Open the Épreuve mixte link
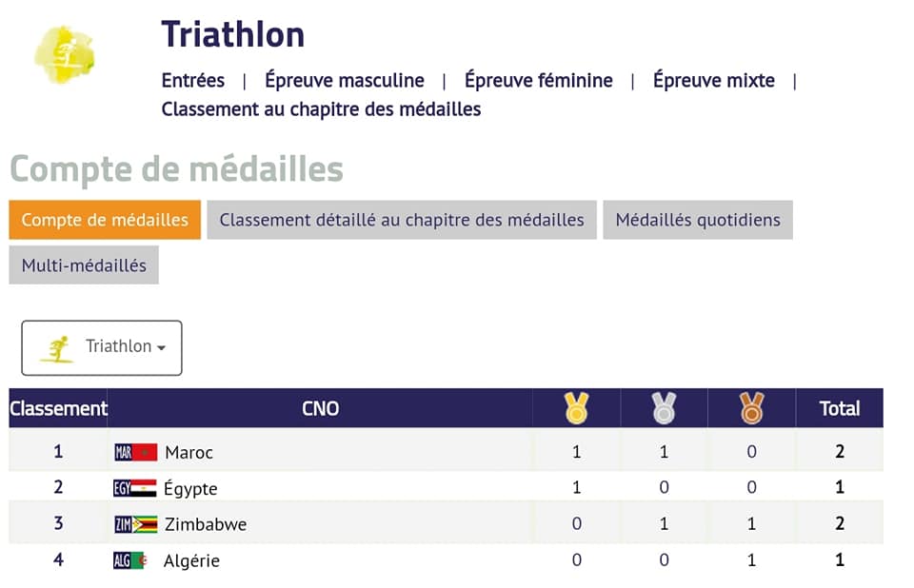The image size is (914, 588). pos(713,80)
